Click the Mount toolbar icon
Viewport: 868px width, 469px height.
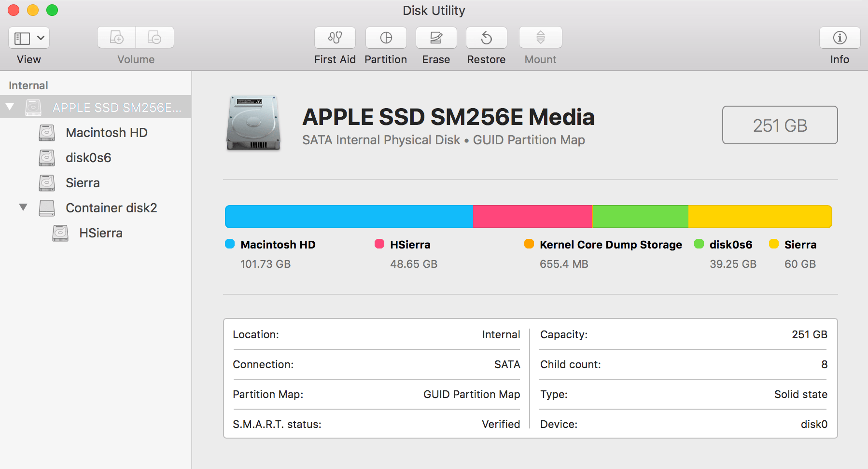point(541,38)
